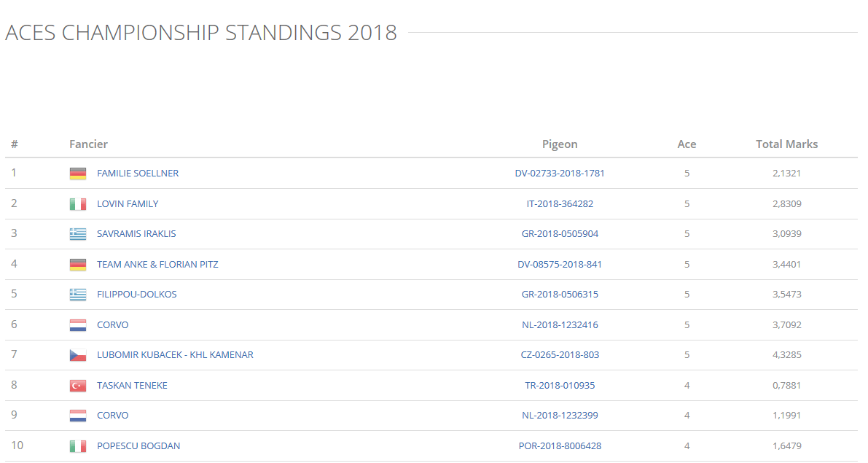Select pigeon DV-02733-2018-1781
This screenshot has width=868, height=463.
click(560, 174)
